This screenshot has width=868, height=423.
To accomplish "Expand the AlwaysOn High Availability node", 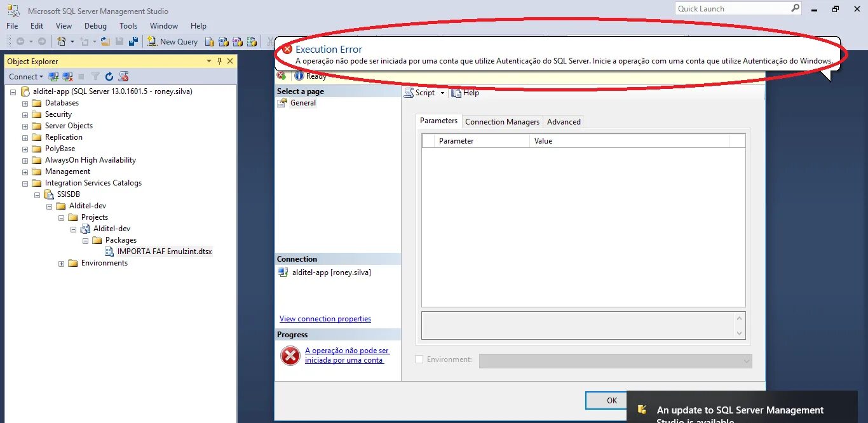I will (x=25, y=160).
